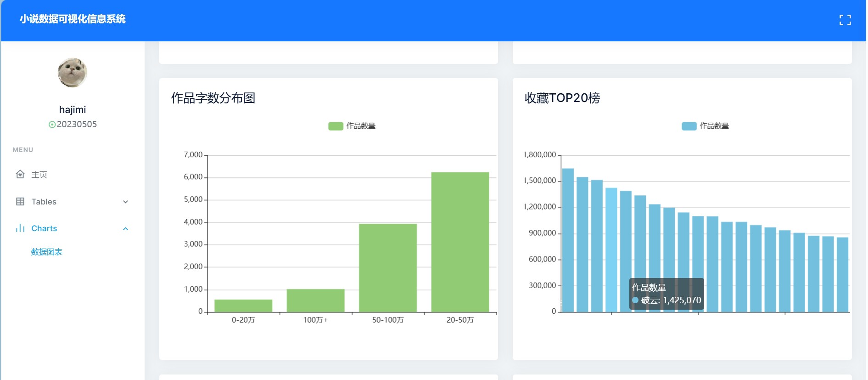Click the Tables grid icon
The image size is (868, 380).
[x=20, y=202]
